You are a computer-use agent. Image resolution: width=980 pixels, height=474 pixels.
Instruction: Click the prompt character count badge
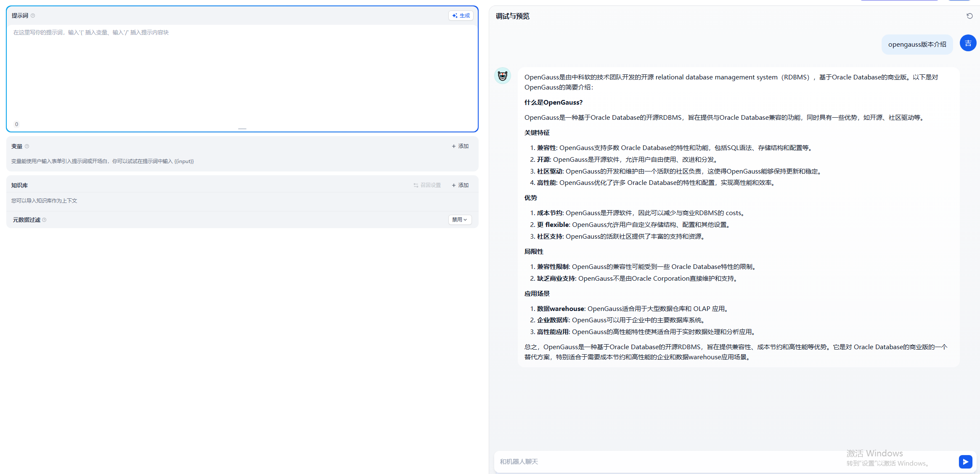(x=16, y=124)
